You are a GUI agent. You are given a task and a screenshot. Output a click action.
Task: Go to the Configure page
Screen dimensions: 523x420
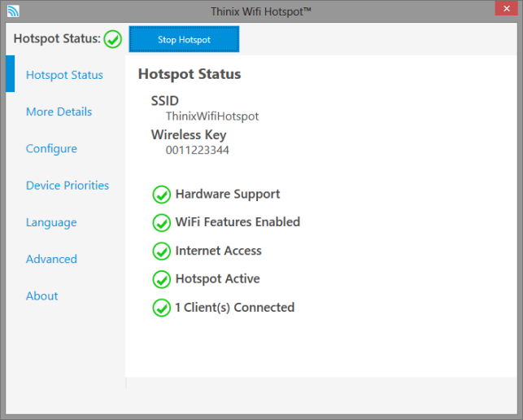[x=51, y=149]
